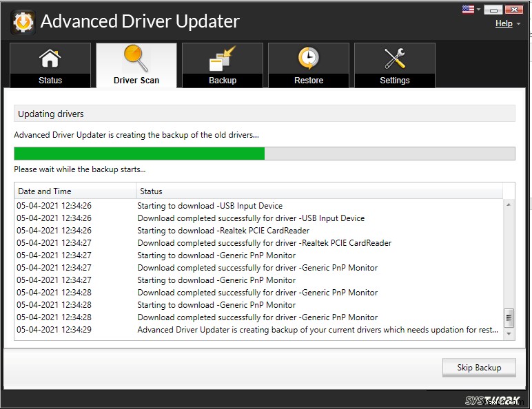The height and width of the screenshot is (409, 532).
Task: Select the 'Download completed' Realtek PCIE CardReader row
Action: tap(264, 243)
